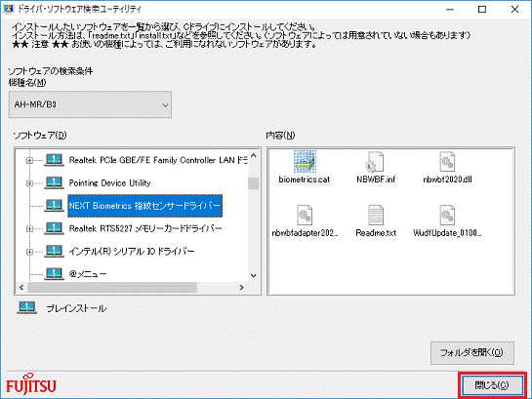This screenshot has height=399, width=532.
Task: Select the WudfUpdate_0100 file icon
Action: point(447,216)
